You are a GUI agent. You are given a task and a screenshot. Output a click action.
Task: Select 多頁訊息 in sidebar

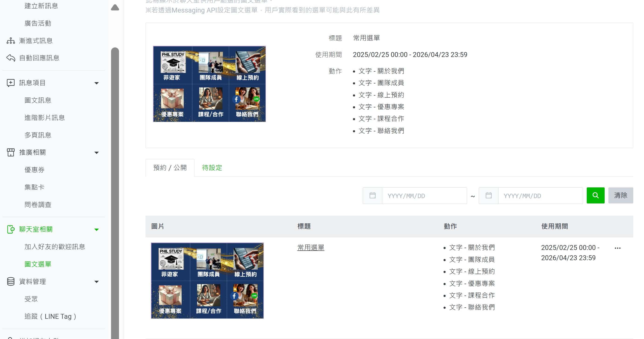[x=38, y=135]
